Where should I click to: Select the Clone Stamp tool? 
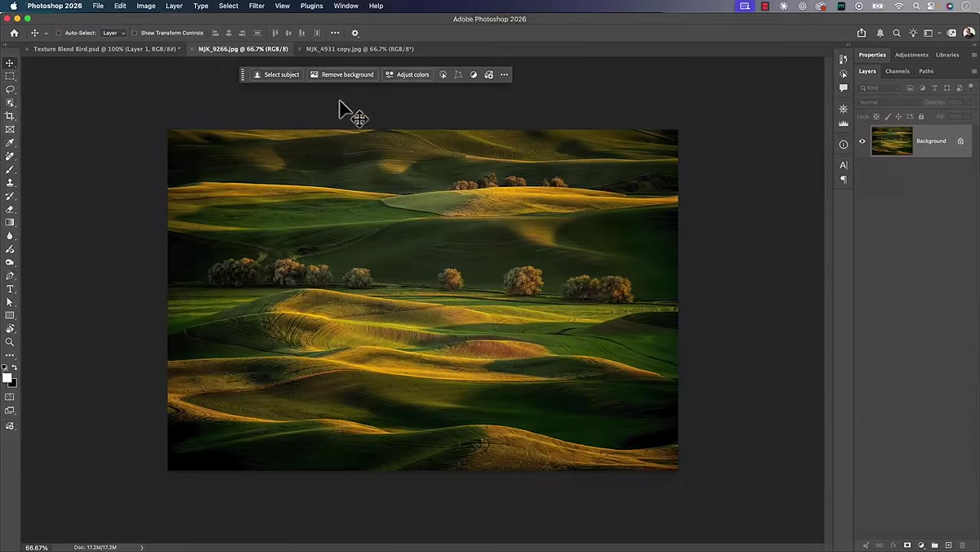click(x=10, y=183)
